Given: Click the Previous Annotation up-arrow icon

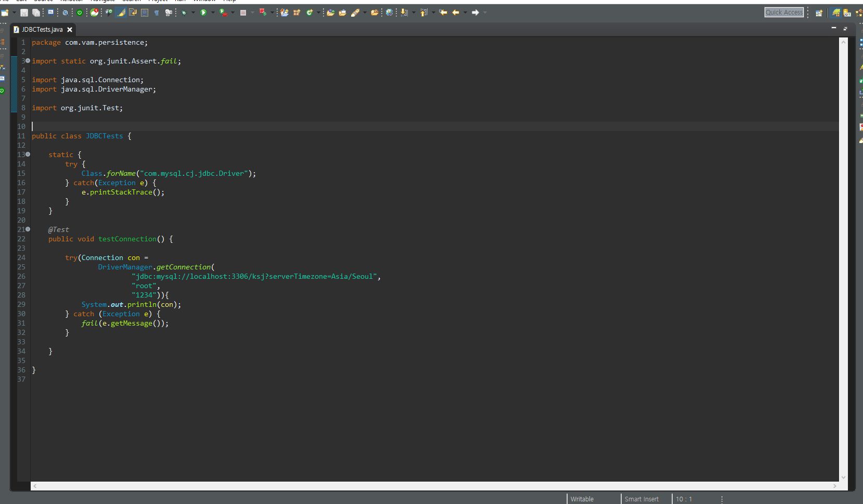Looking at the screenshot, I should point(423,12).
